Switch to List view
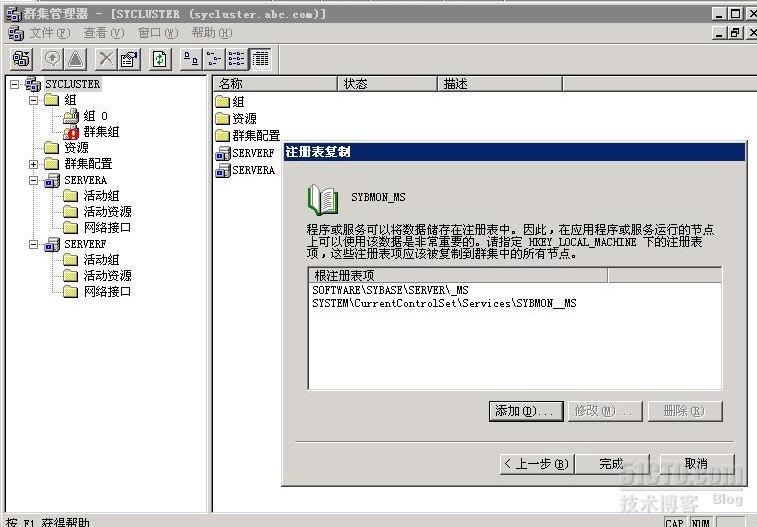The height and width of the screenshot is (527, 757). coord(237,59)
